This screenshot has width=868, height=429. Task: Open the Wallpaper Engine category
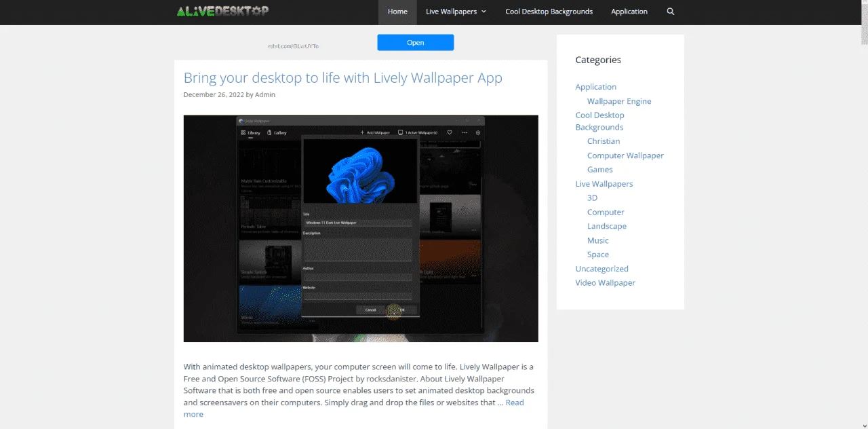click(x=619, y=101)
